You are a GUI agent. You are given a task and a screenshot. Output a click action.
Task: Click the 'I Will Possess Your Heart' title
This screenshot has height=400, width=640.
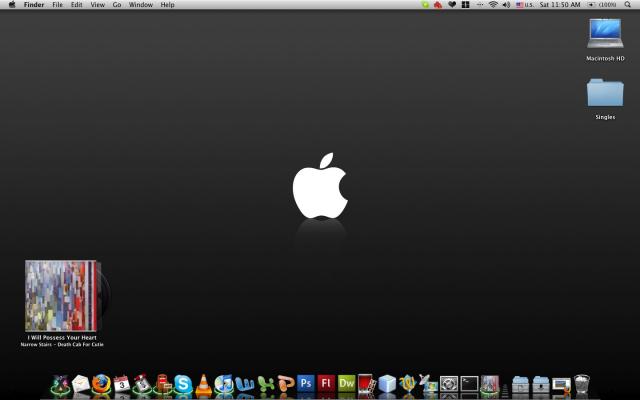tap(62, 338)
